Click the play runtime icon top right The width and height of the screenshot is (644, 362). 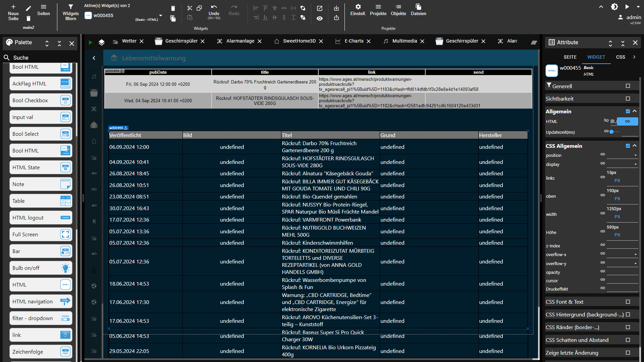pos(627,7)
